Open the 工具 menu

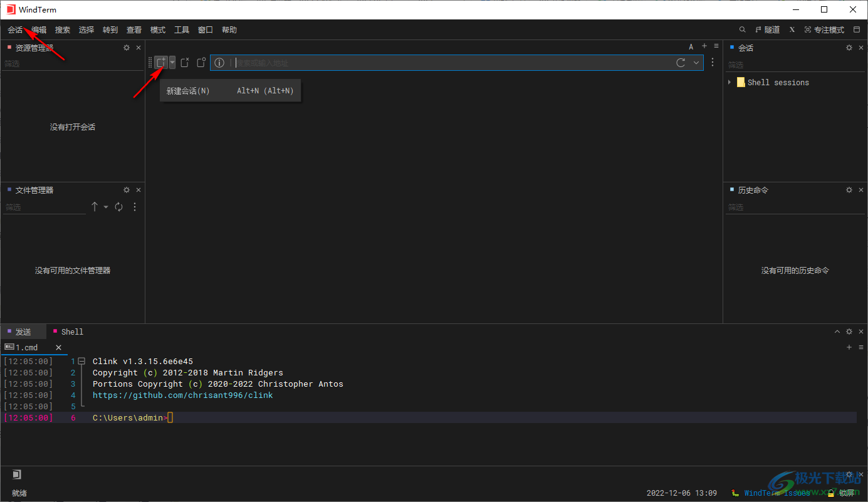point(182,30)
